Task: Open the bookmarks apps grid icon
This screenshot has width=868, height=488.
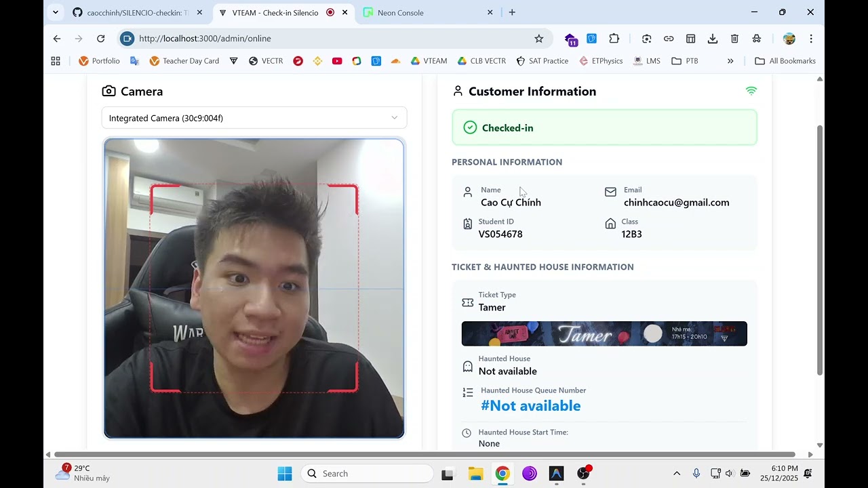Action: click(x=56, y=61)
